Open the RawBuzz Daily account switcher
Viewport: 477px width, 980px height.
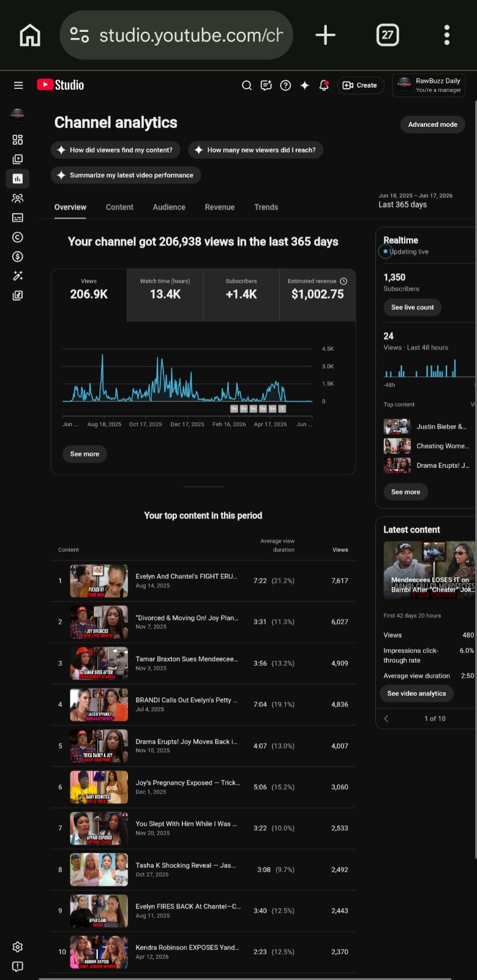[x=429, y=85]
